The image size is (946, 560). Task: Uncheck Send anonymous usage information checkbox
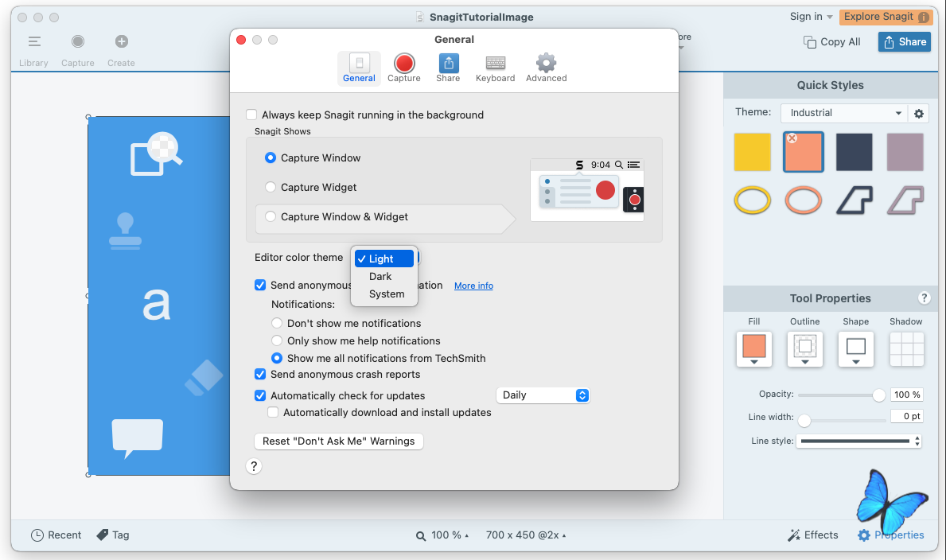click(x=260, y=285)
